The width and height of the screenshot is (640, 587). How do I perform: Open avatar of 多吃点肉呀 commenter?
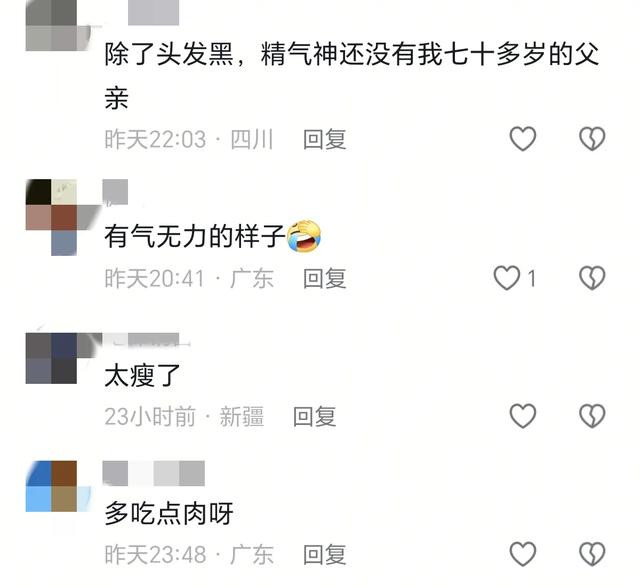[x=57, y=486]
